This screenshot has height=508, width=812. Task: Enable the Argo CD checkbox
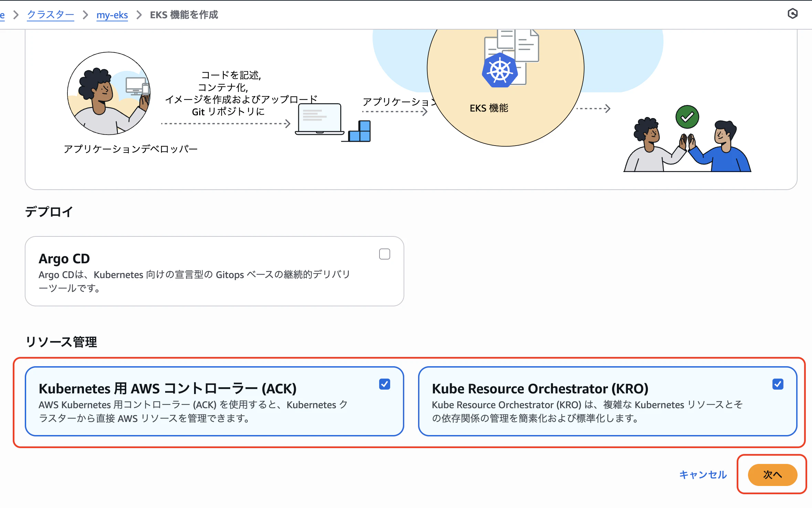pos(385,254)
